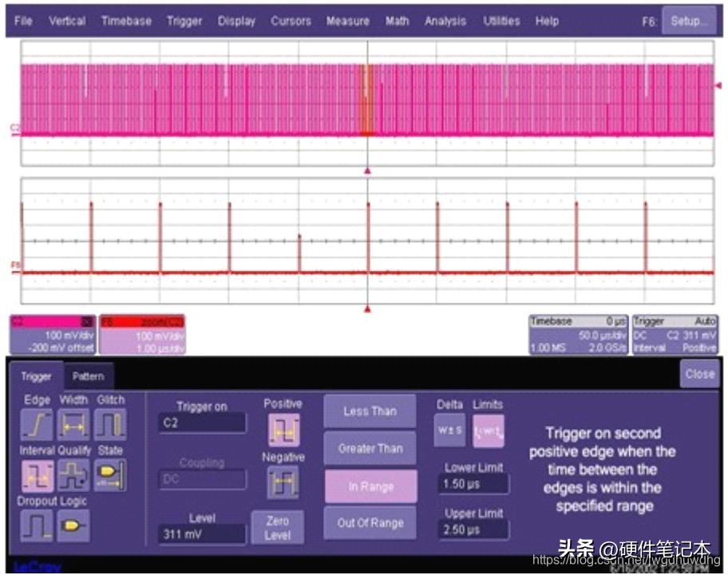This screenshot has width=728, height=575.
Task: Open the Measure menu
Action: pos(348,21)
